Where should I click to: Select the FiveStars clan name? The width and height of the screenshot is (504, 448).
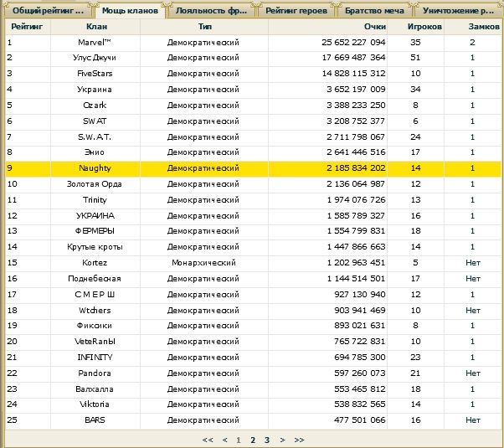click(x=95, y=74)
